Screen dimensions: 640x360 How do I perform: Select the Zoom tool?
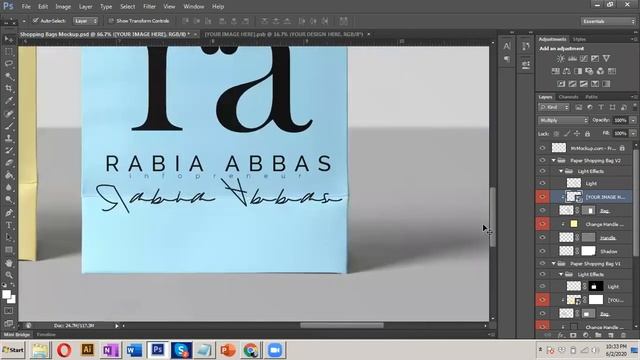coord(9,275)
